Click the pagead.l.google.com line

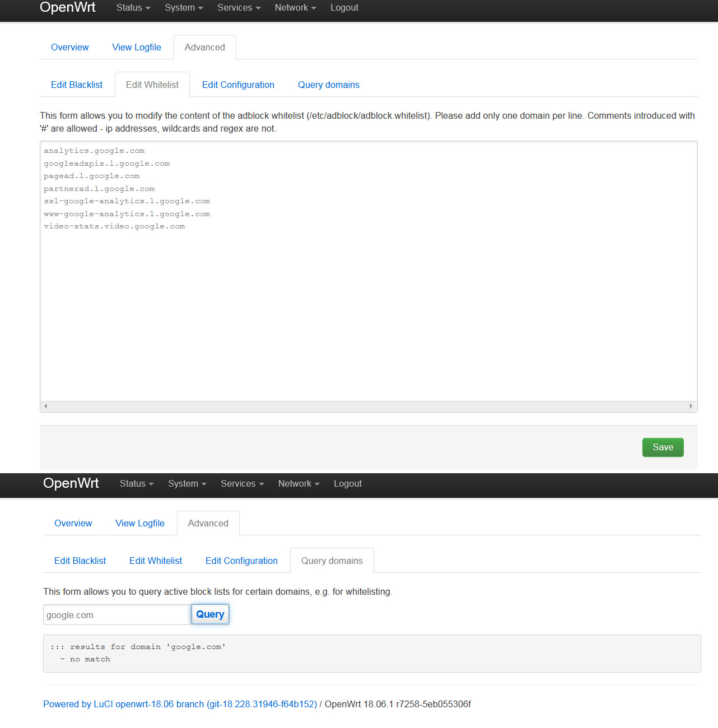click(x=92, y=176)
